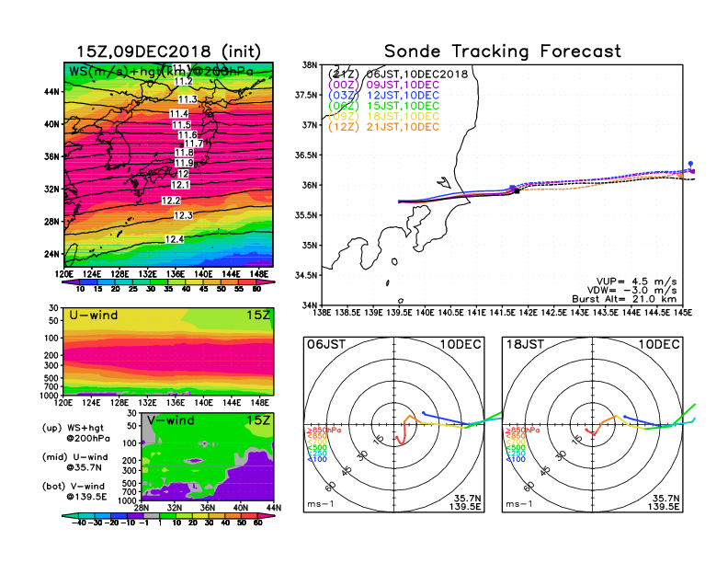Click the "V-wind" panel label
The image size is (728, 563).
[x=170, y=420]
